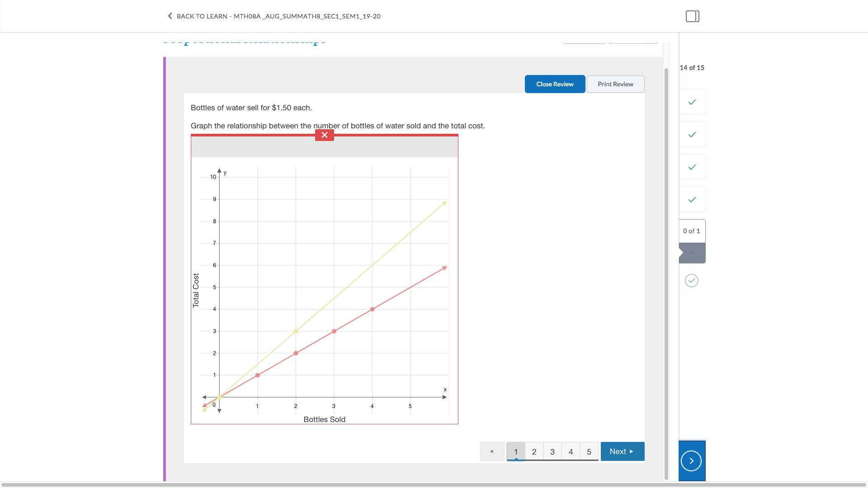
Task: Click the back chevron beside Back to Learn
Action: pyautogui.click(x=170, y=16)
